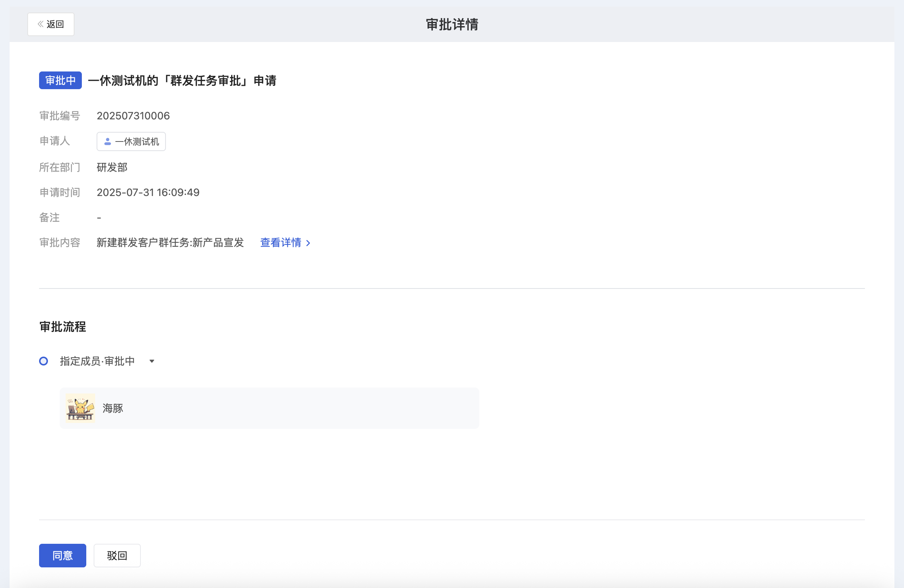Click the 审批编号 field label

point(60,116)
